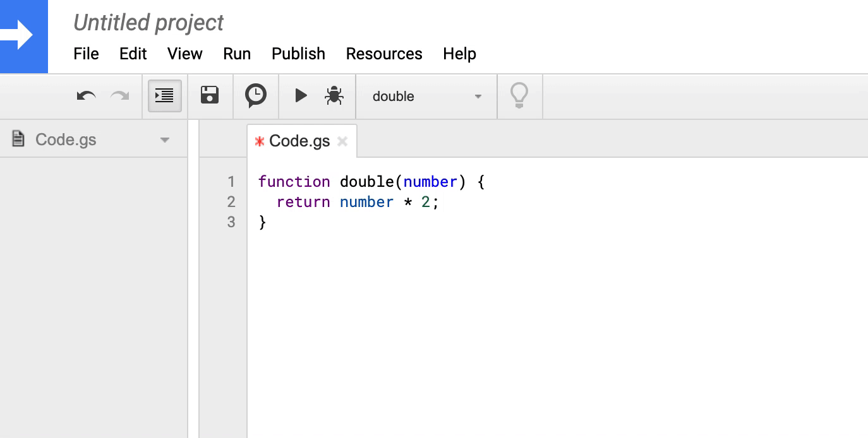Toggle the indent formatting button
The width and height of the screenshot is (868, 438).
click(164, 96)
